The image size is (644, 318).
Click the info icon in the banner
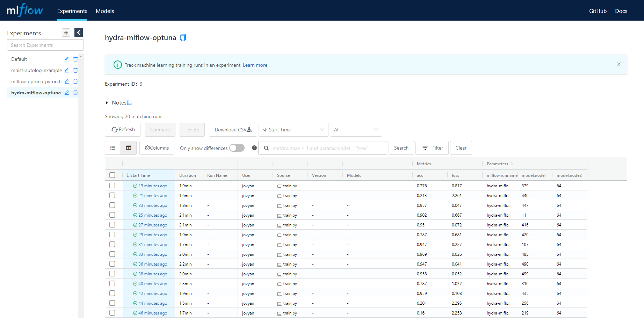[x=118, y=65]
